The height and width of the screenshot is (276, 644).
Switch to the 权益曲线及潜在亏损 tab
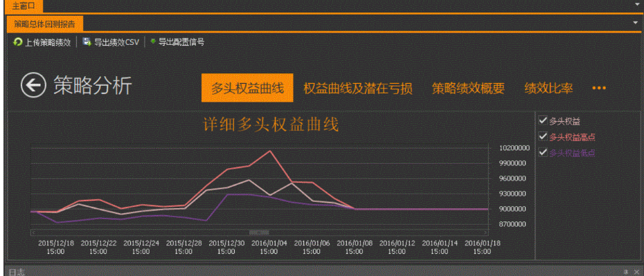point(358,88)
